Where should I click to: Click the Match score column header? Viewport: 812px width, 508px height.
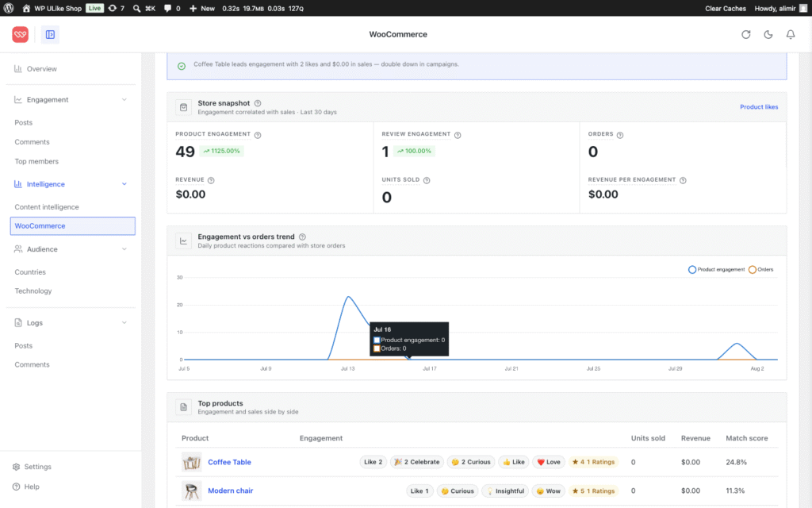click(746, 438)
